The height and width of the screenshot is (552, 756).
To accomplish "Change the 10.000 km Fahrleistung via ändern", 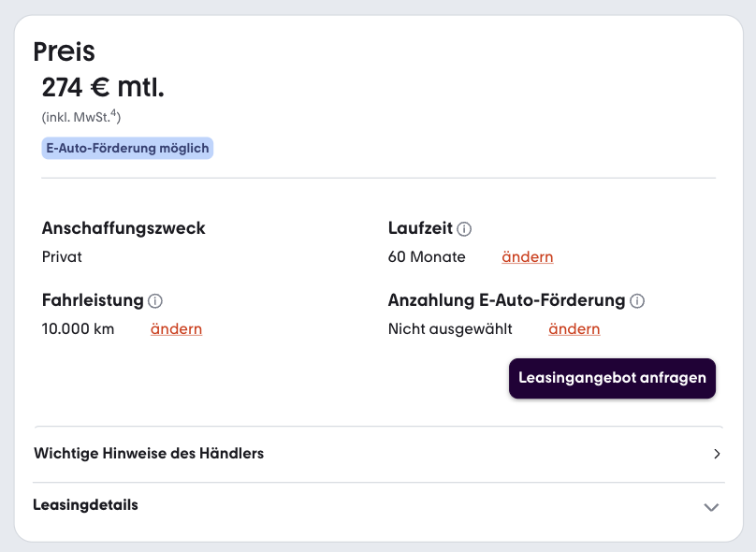I will [x=176, y=329].
